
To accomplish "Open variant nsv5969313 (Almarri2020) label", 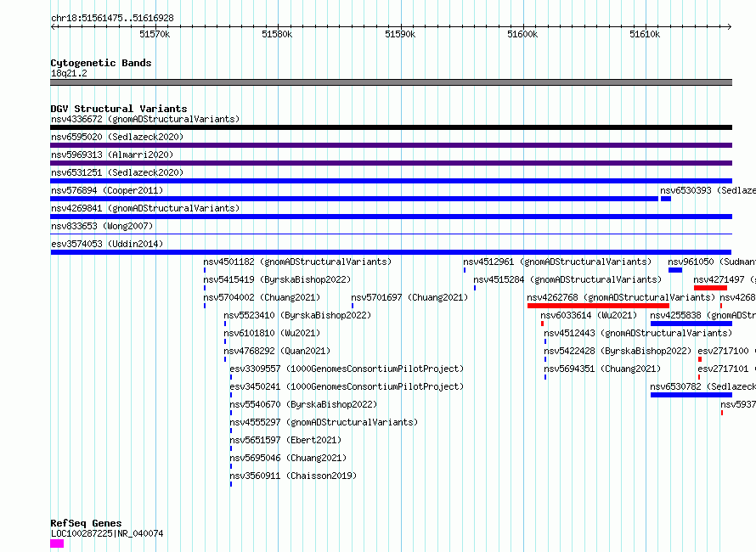I will pyautogui.click(x=112, y=155).
